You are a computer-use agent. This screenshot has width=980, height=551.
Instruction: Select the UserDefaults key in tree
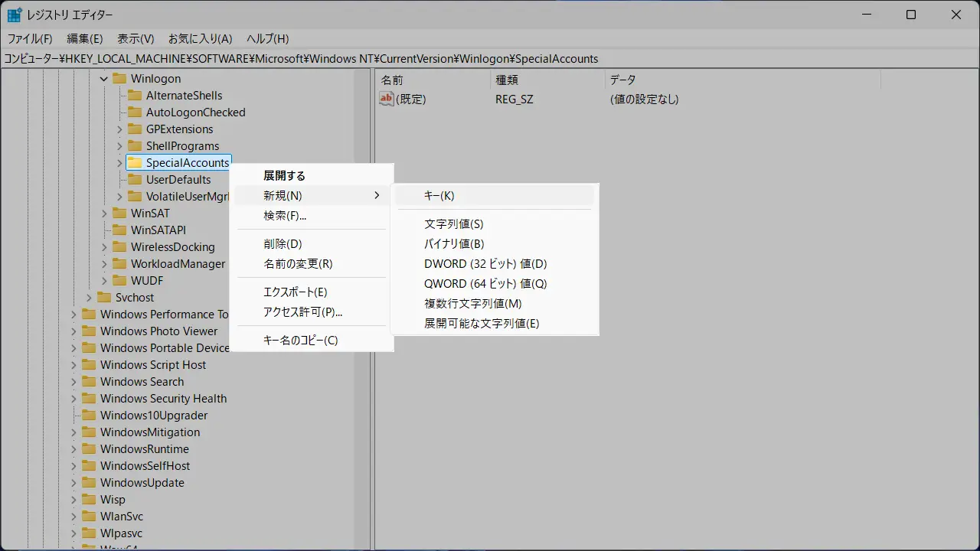click(178, 180)
